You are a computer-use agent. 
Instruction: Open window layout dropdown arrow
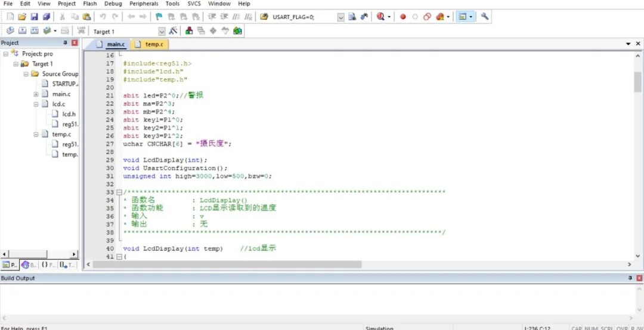pyautogui.click(x=470, y=17)
